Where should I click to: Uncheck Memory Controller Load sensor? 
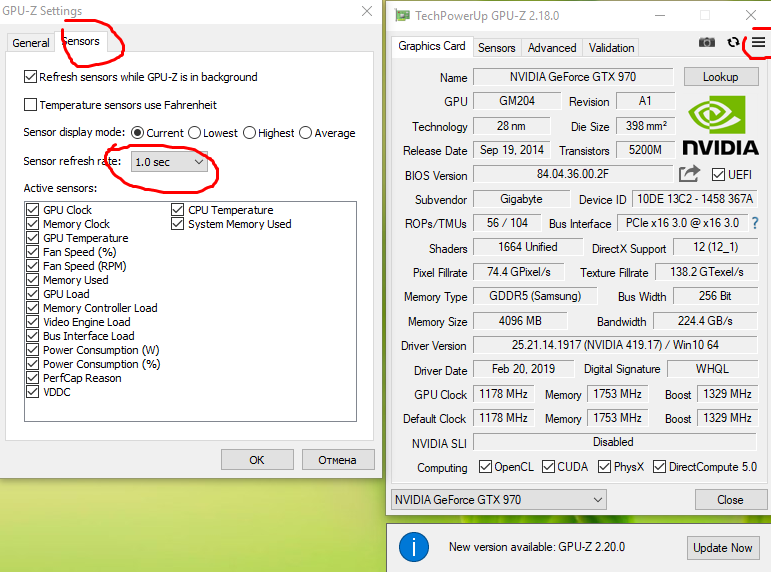pos(32,308)
